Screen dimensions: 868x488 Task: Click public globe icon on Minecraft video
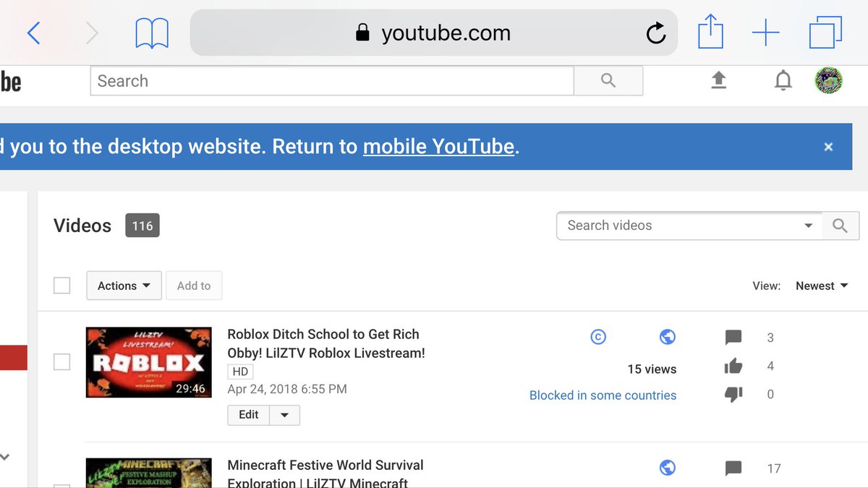point(668,468)
